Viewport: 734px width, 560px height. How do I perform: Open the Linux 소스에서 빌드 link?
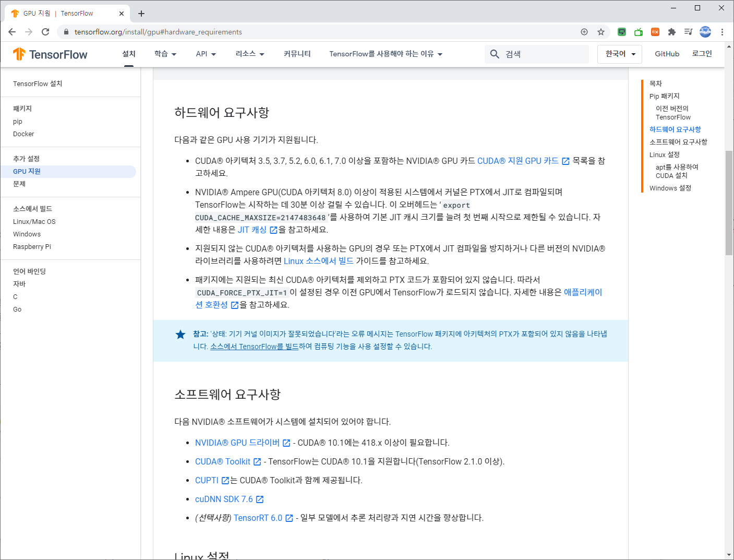point(318,261)
